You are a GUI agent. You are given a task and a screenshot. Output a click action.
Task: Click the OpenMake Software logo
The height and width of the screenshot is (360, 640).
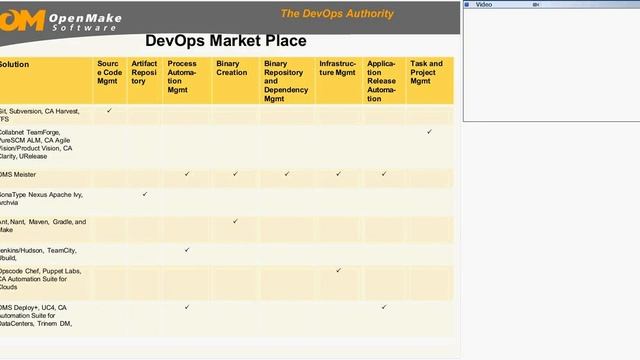tap(61, 20)
